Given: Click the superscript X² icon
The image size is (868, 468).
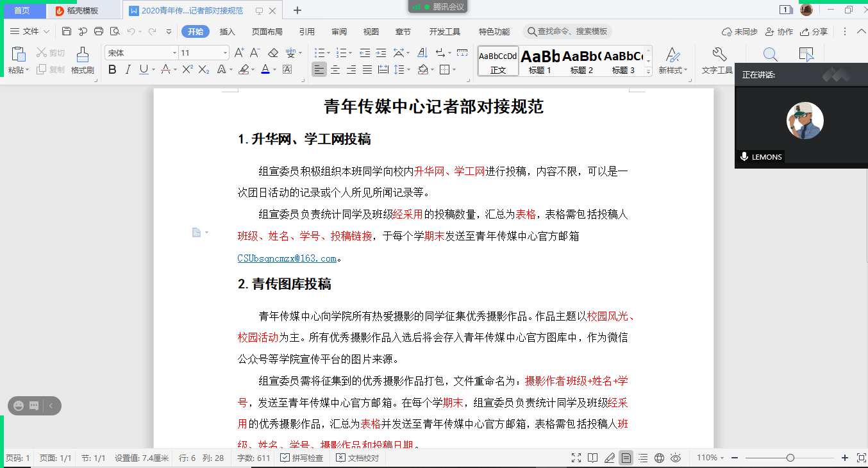Looking at the screenshot, I should (x=187, y=70).
